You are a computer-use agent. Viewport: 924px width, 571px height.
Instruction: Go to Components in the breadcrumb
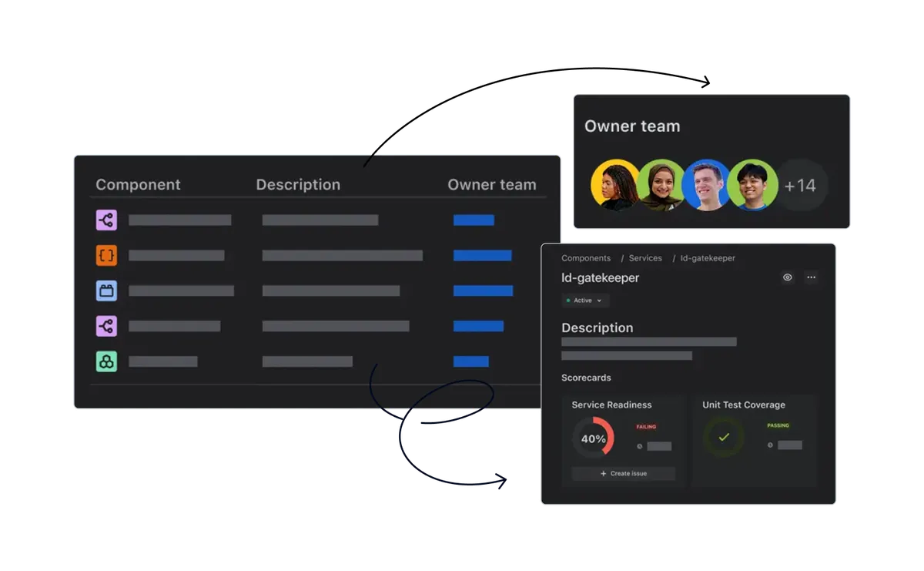pyautogui.click(x=586, y=258)
